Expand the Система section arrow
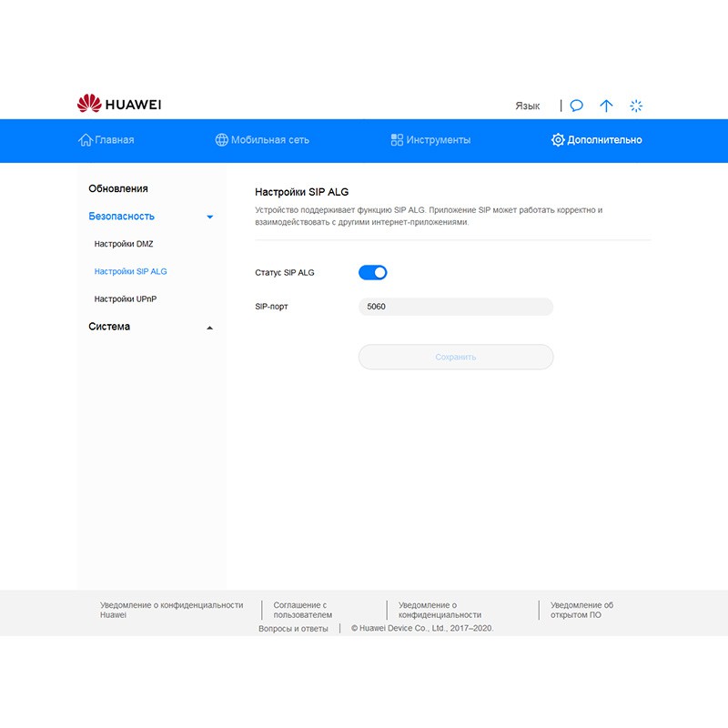This screenshot has height=728, width=728. coord(210,327)
